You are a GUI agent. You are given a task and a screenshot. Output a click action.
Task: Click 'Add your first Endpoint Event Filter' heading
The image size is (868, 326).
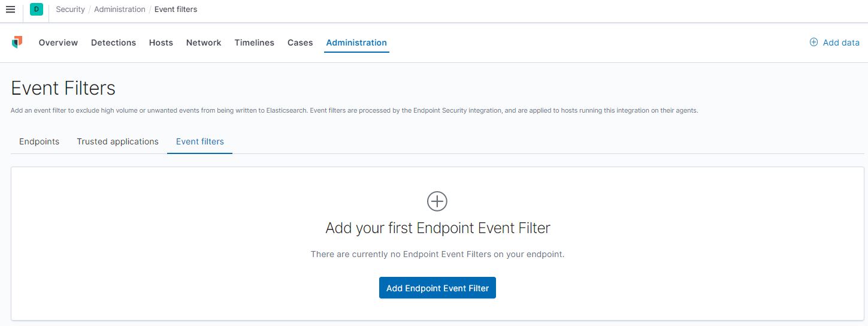click(437, 228)
